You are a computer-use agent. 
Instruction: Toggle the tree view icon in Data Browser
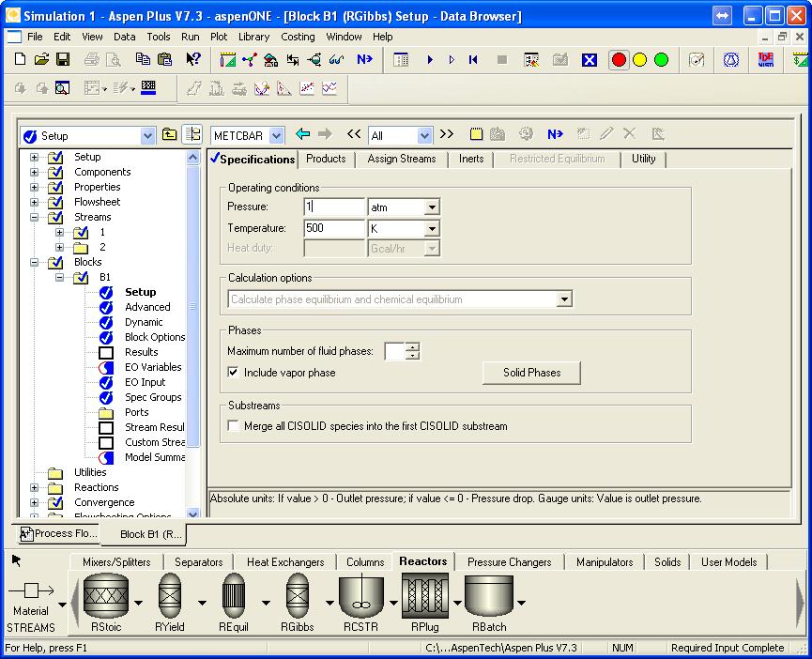[x=192, y=134]
